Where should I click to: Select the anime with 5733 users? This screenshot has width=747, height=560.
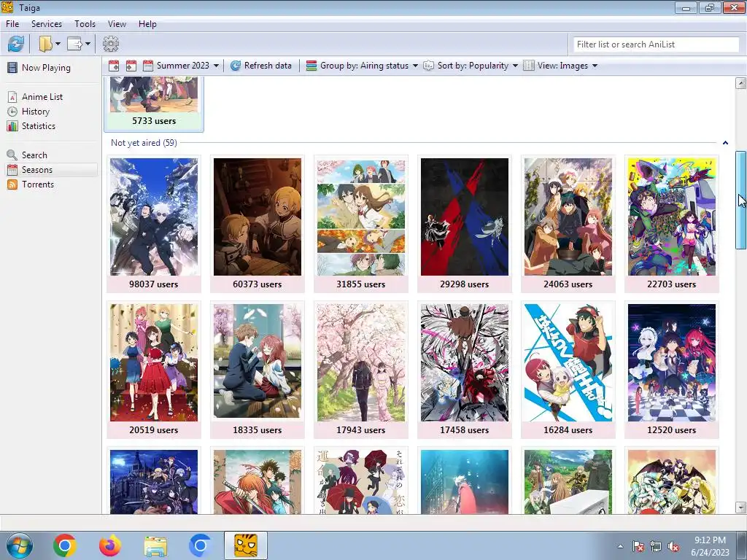(x=154, y=104)
